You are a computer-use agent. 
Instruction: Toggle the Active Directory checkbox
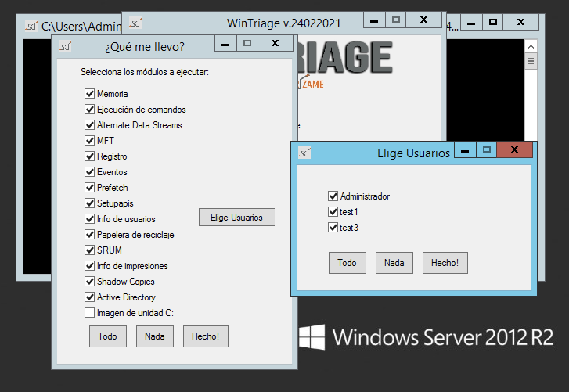pos(90,297)
